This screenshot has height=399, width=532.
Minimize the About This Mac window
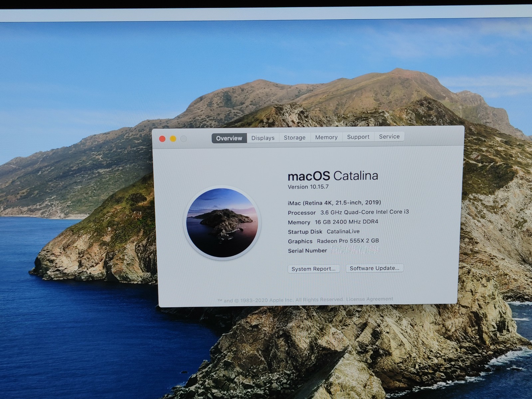(x=173, y=139)
